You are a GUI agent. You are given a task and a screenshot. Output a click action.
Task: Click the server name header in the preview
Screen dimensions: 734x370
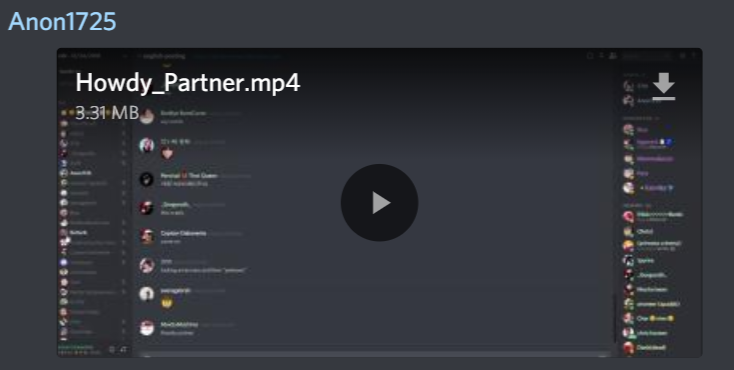(80, 56)
